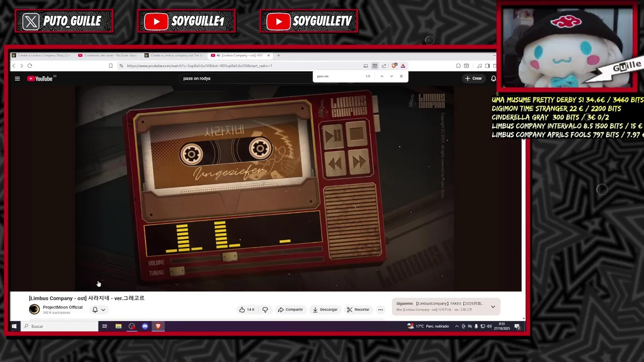This screenshot has width=644, height=362.
Task: Click the Descargar button
Action: [x=325, y=310]
